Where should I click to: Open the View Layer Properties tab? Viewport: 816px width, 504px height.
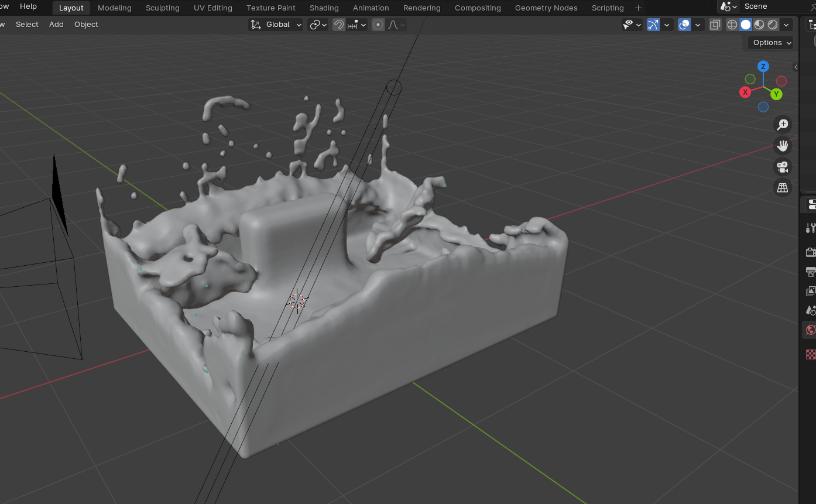coord(811,291)
